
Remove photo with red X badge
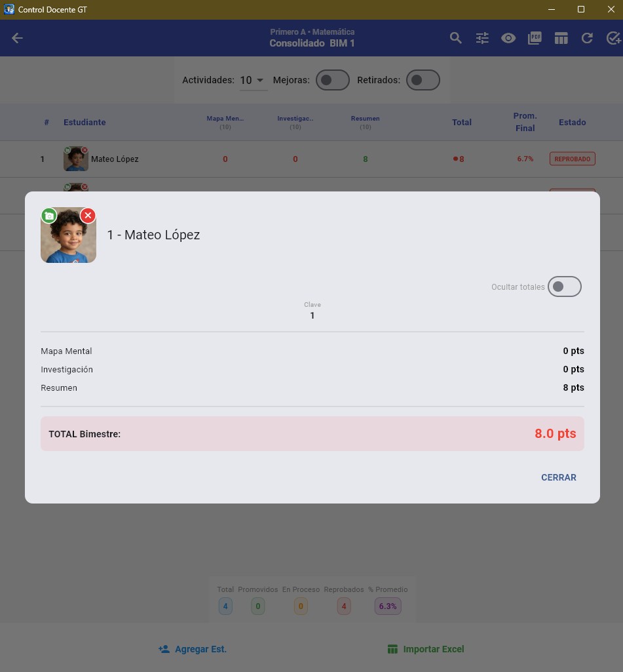click(x=88, y=216)
